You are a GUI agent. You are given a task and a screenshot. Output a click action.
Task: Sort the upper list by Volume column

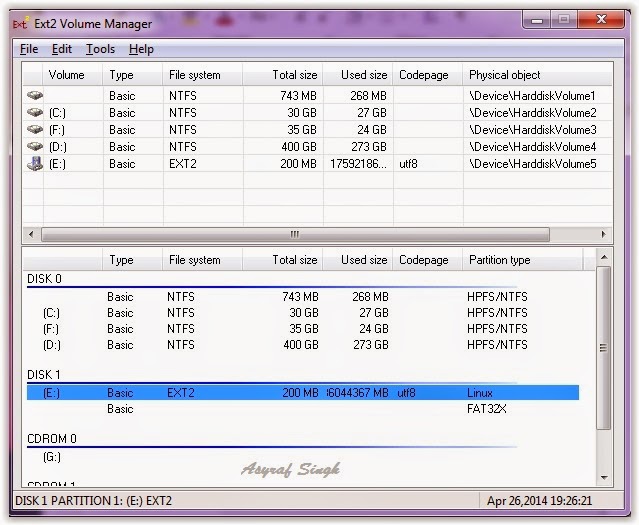tap(73, 75)
